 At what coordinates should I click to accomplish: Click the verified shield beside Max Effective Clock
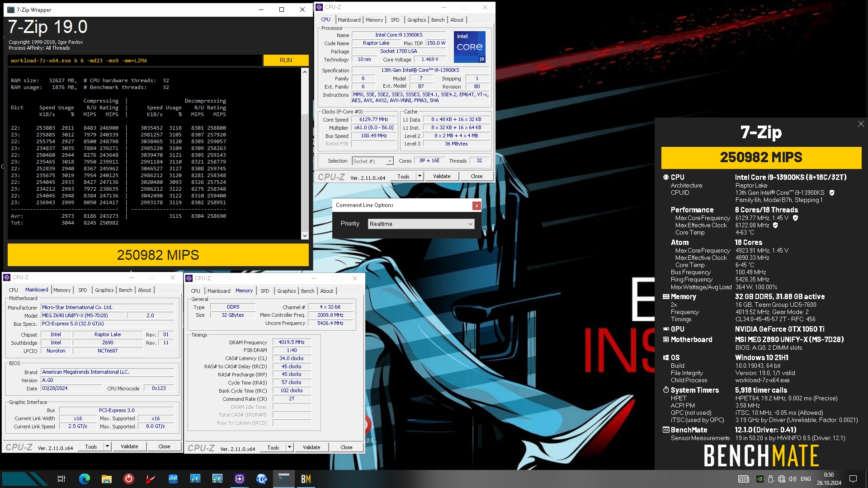(x=775, y=225)
